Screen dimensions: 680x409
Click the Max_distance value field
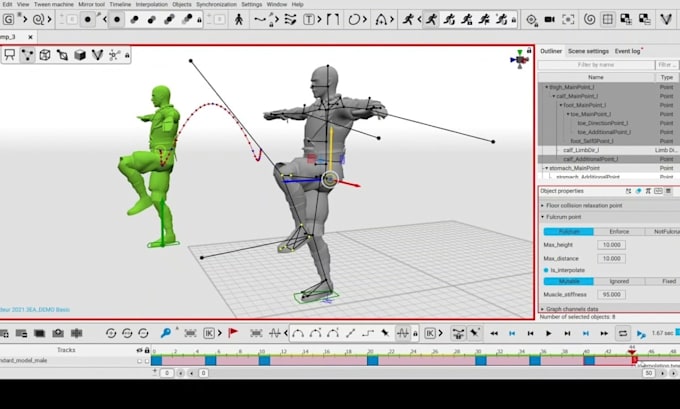[611, 258]
